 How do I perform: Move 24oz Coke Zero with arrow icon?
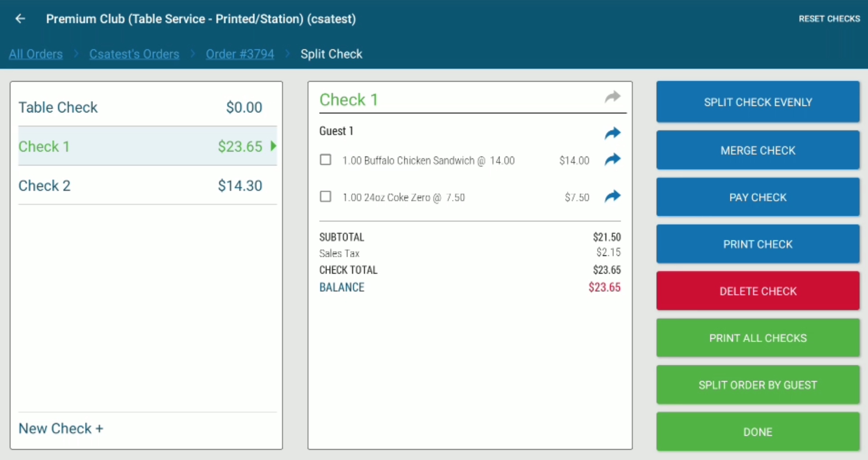613,196
